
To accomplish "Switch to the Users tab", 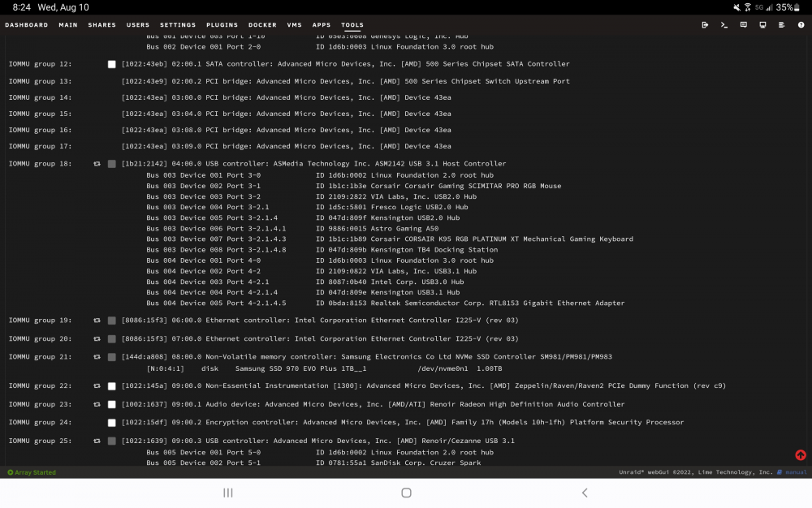I will [x=138, y=25].
